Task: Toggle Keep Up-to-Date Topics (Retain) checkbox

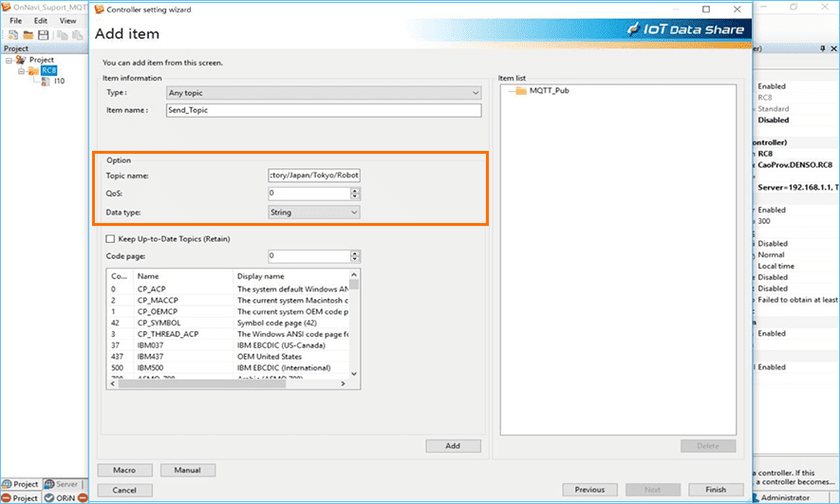Action: 110,239
